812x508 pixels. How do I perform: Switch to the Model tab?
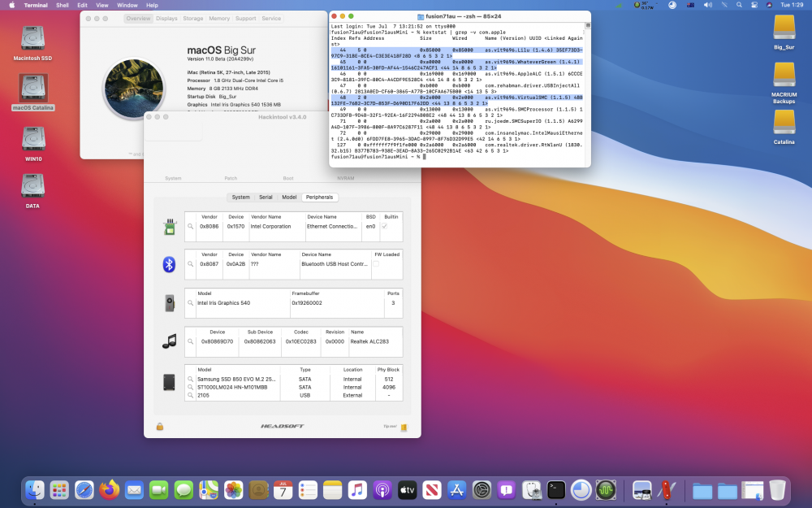click(x=289, y=197)
